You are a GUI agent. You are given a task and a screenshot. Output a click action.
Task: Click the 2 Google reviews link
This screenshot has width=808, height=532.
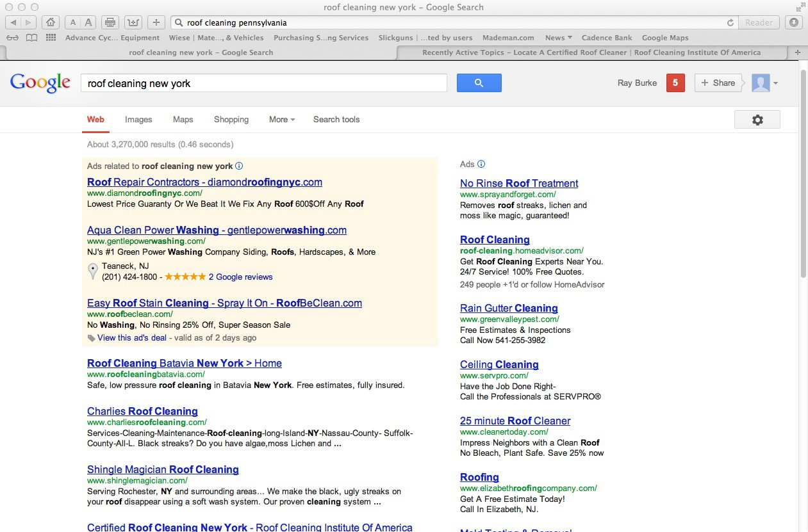pyautogui.click(x=240, y=277)
